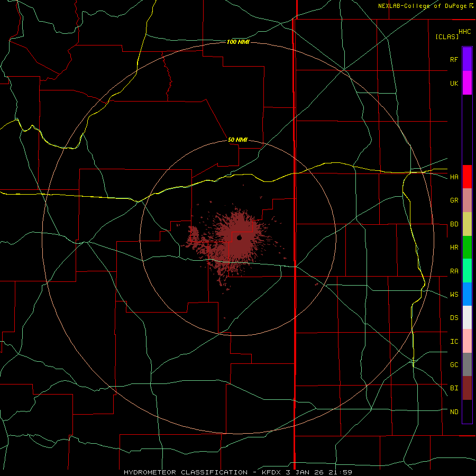Click the IC pink legend swatch
476x476 pixels.
tap(467, 341)
